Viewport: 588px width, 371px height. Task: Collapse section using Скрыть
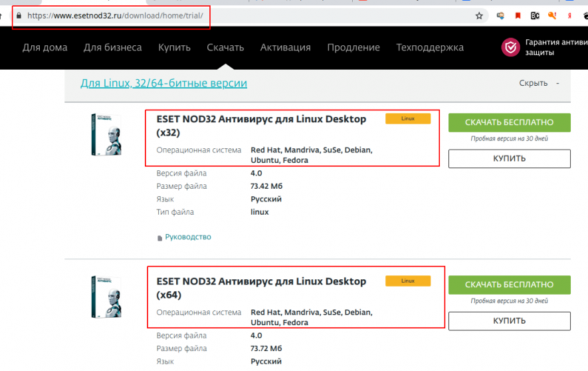(533, 83)
